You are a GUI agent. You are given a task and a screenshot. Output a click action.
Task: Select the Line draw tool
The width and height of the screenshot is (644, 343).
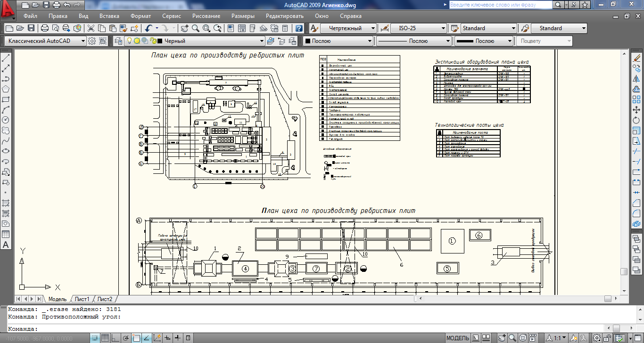(x=6, y=59)
